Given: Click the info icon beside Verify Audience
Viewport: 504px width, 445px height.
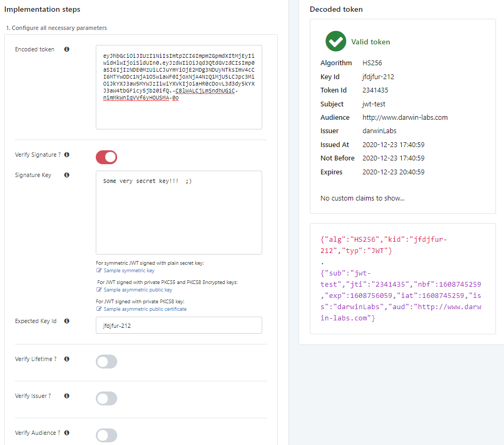Looking at the screenshot, I should coord(66,433).
